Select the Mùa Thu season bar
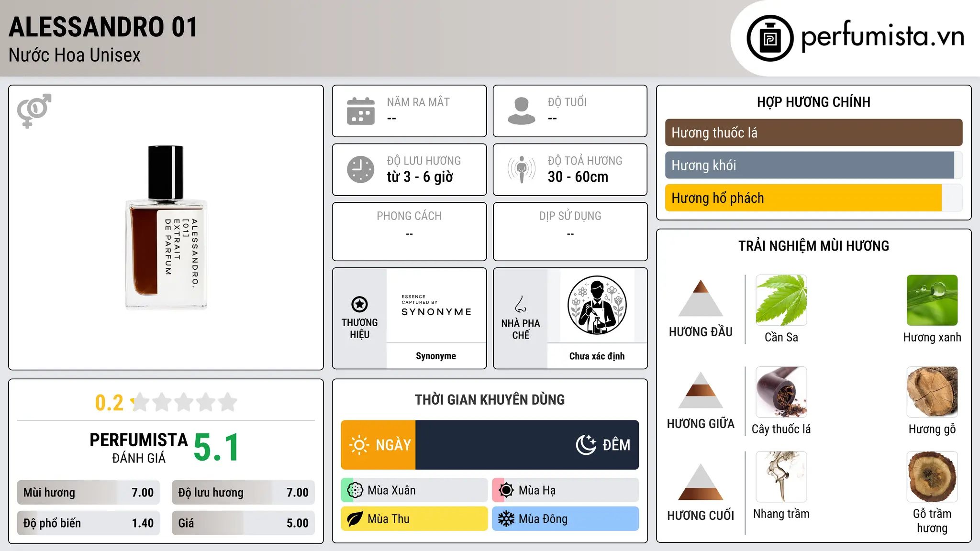Screen dimensions: 980x551 414,519
